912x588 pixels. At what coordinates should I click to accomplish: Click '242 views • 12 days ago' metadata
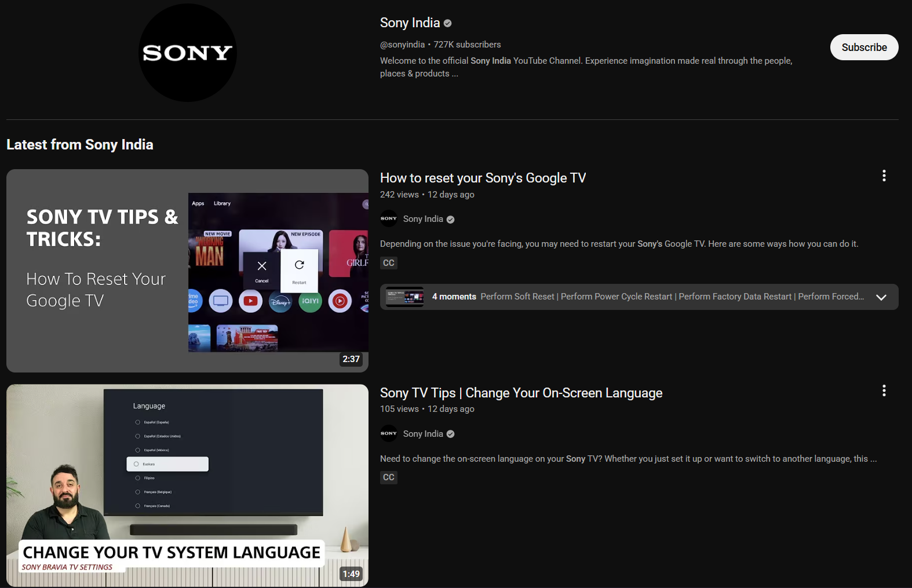tap(427, 195)
